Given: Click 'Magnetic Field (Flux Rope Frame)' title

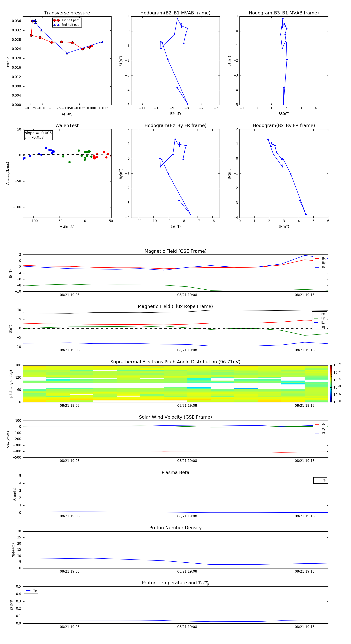Looking at the screenshot, I should point(175,307).
